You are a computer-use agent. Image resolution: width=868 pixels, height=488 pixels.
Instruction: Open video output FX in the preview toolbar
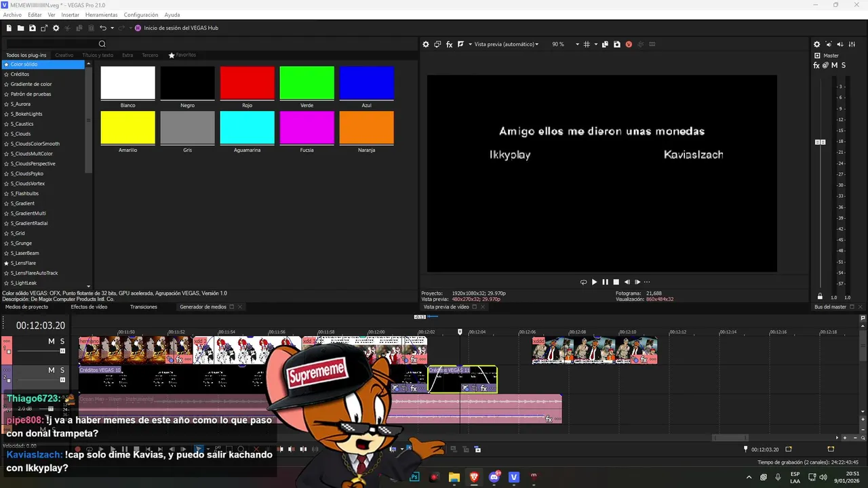click(x=449, y=44)
